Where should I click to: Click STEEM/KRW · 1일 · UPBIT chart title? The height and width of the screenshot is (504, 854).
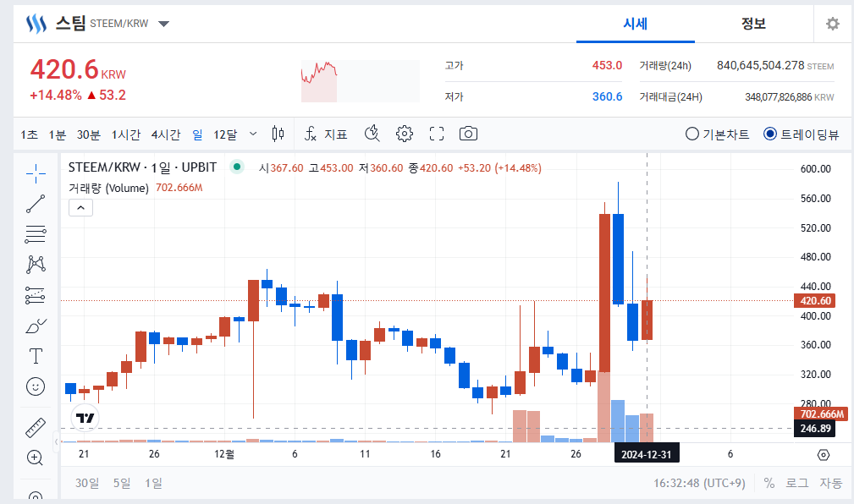pos(142,167)
